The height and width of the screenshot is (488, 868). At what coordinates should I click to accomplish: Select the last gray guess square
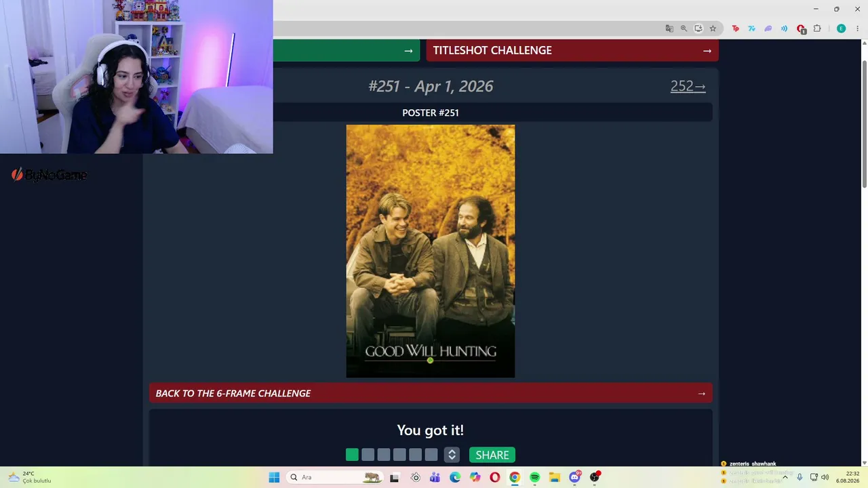point(431,455)
